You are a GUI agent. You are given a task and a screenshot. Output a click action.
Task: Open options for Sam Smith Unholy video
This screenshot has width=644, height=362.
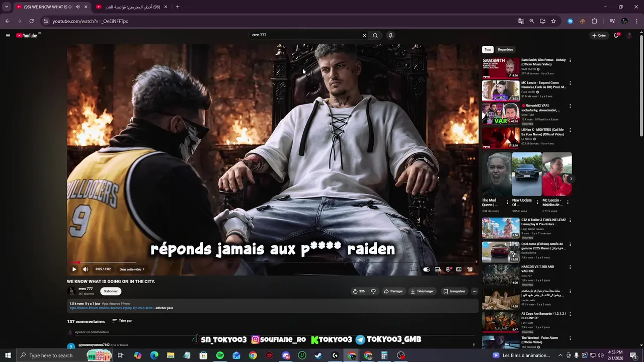(570, 60)
